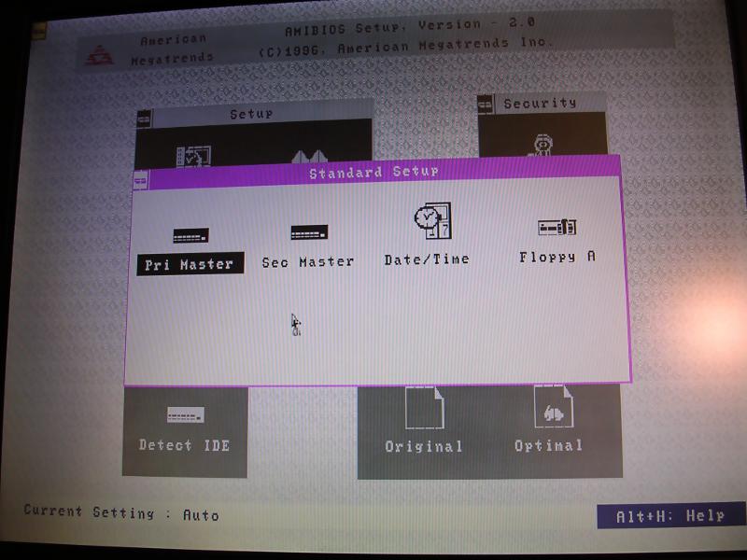The height and width of the screenshot is (560, 747).
Task: Open the Standard Setup window control menu
Action: [141, 180]
